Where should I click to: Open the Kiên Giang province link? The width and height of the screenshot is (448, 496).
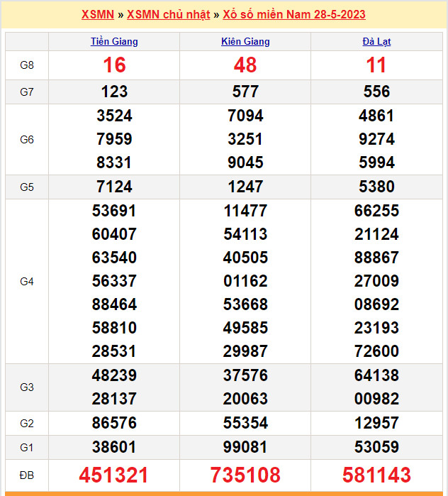tap(245, 42)
